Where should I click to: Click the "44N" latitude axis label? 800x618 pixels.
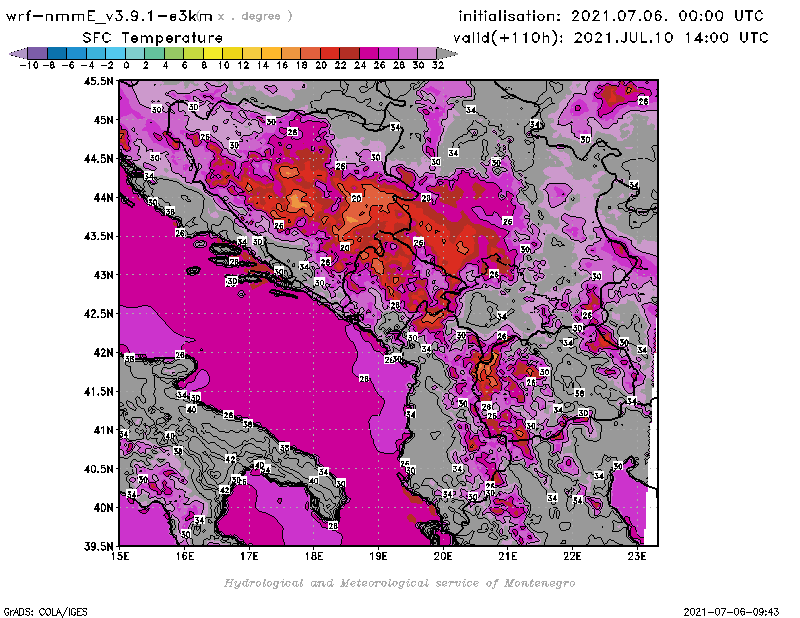point(103,197)
